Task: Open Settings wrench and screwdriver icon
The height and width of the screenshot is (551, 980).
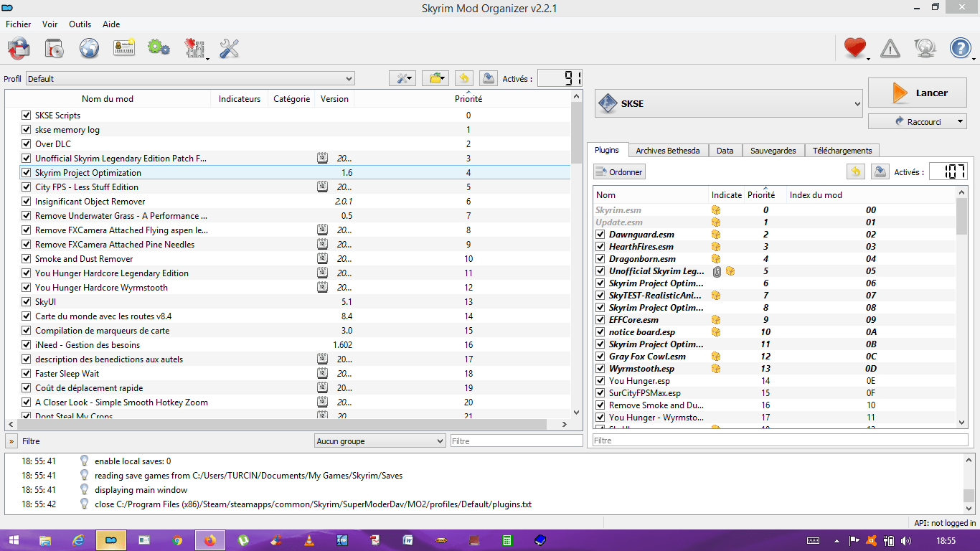Action: [229, 49]
